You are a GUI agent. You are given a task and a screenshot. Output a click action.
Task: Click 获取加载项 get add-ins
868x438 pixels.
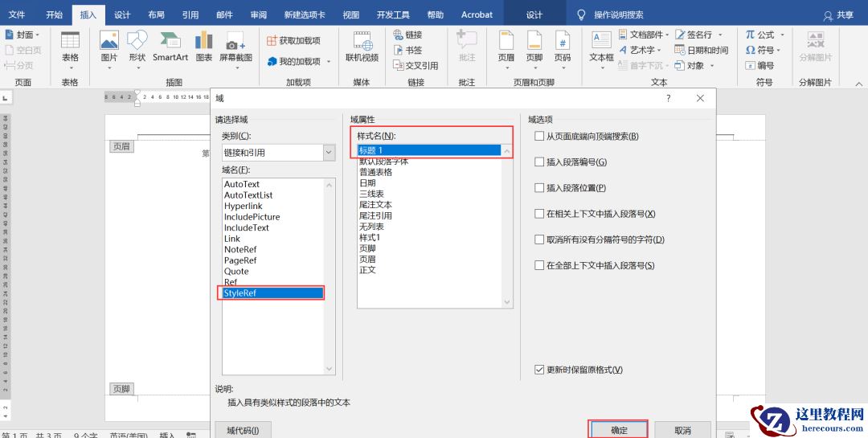[293, 40]
